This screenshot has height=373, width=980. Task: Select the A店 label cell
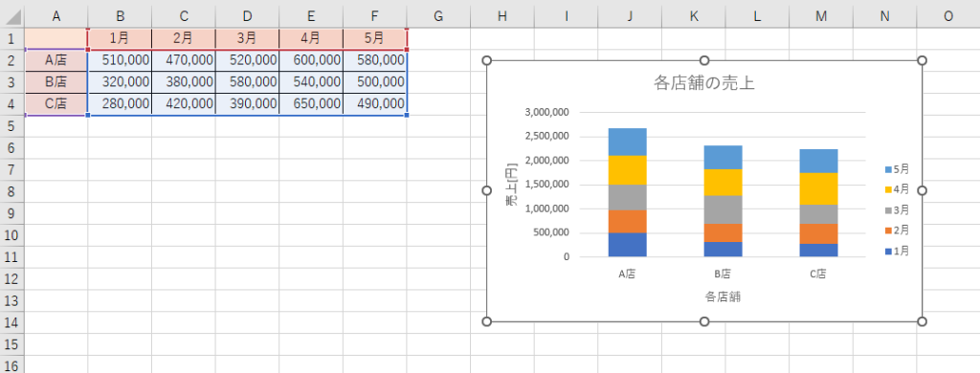[56, 60]
